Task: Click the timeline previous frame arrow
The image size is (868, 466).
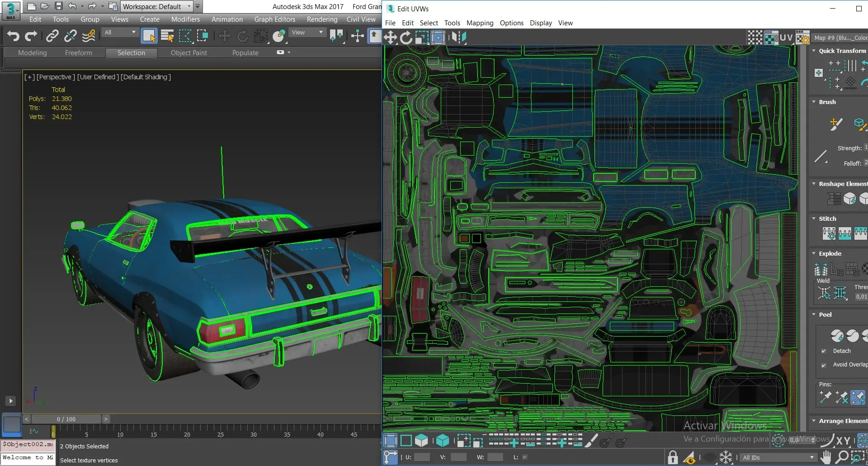Action: (27, 419)
